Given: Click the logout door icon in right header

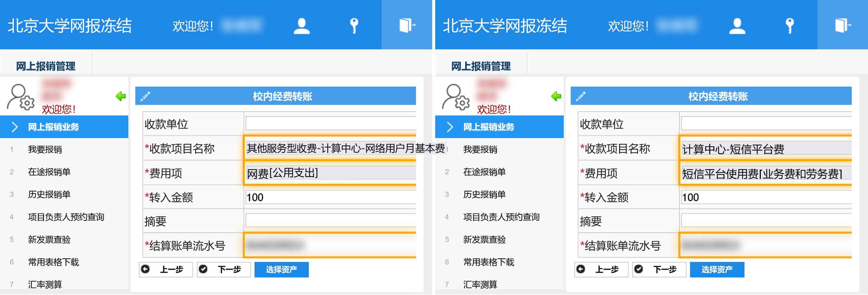Looking at the screenshot, I should tap(842, 25).
